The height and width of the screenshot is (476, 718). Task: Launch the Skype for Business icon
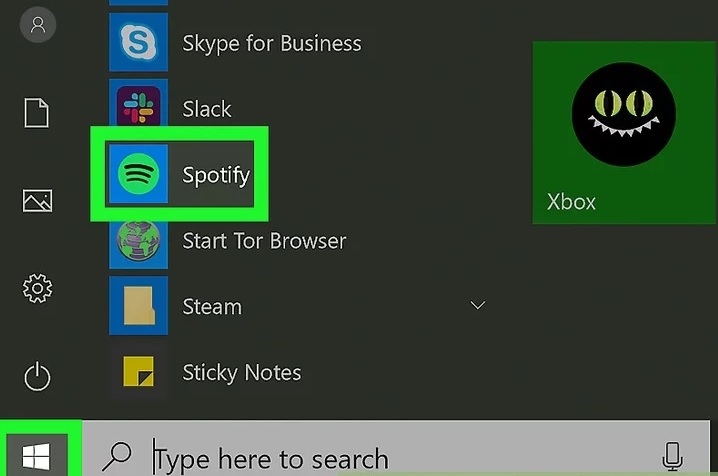pyautogui.click(x=138, y=42)
